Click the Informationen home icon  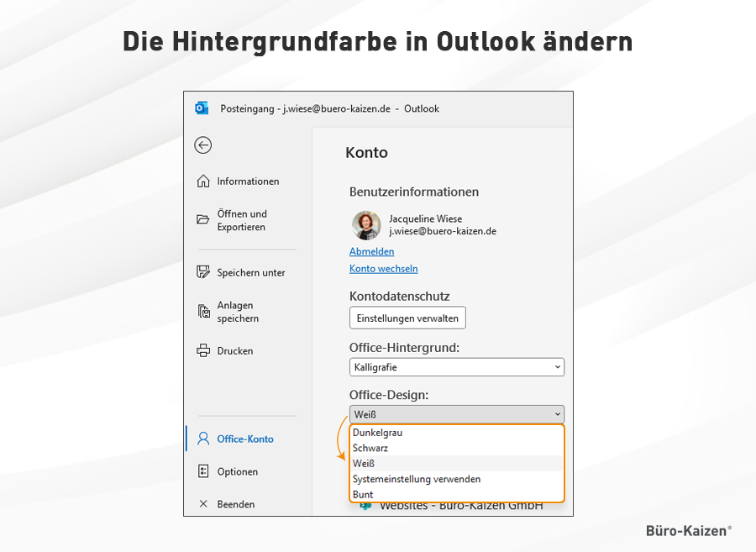[203, 181]
